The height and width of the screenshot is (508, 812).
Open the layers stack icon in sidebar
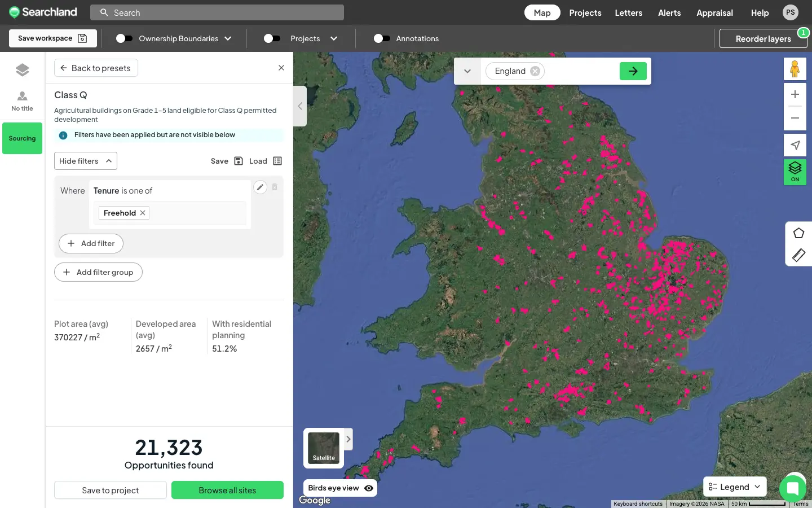pyautogui.click(x=23, y=70)
